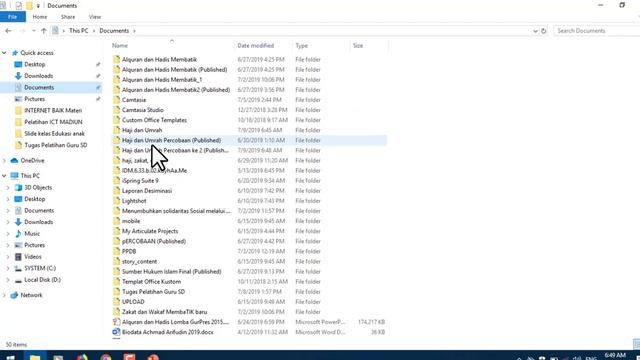
Task: Select Documents in the address breadcrumb
Action: click(x=114, y=31)
